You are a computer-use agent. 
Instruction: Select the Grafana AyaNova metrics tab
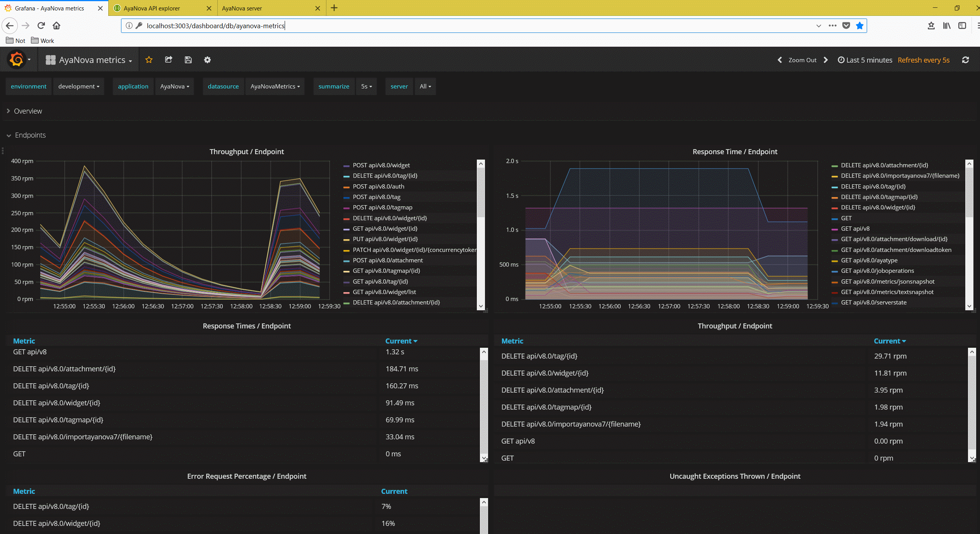tap(54, 8)
